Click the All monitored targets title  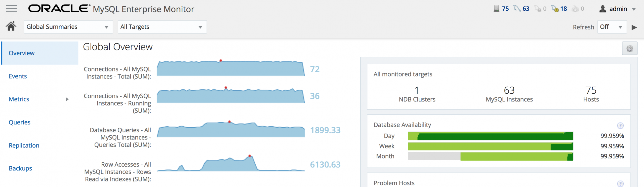click(x=403, y=74)
